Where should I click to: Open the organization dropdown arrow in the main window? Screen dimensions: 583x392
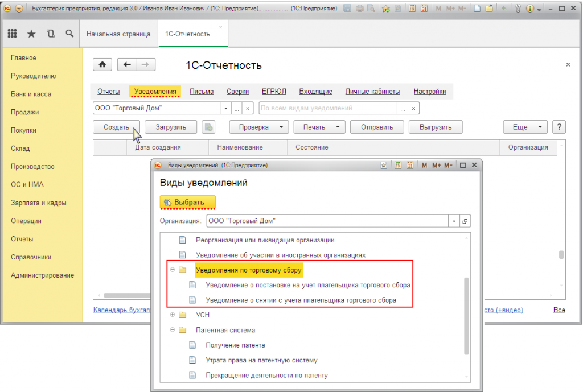tap(225, 108)
